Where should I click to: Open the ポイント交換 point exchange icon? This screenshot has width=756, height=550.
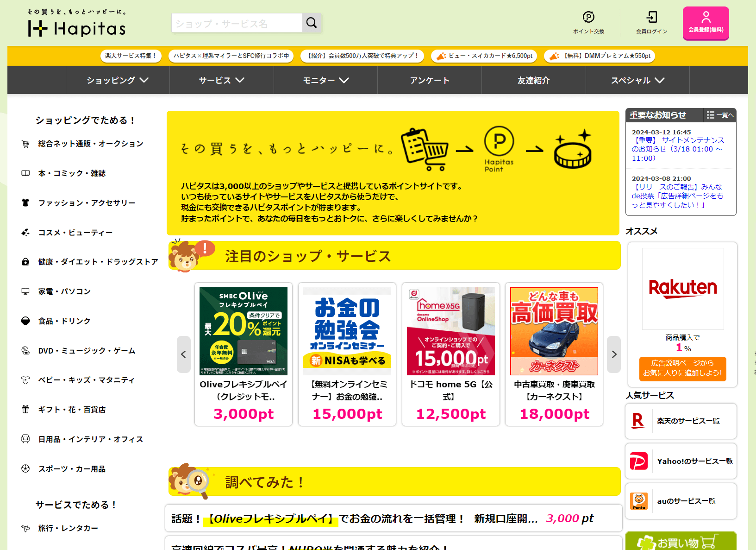pos(588,23)
